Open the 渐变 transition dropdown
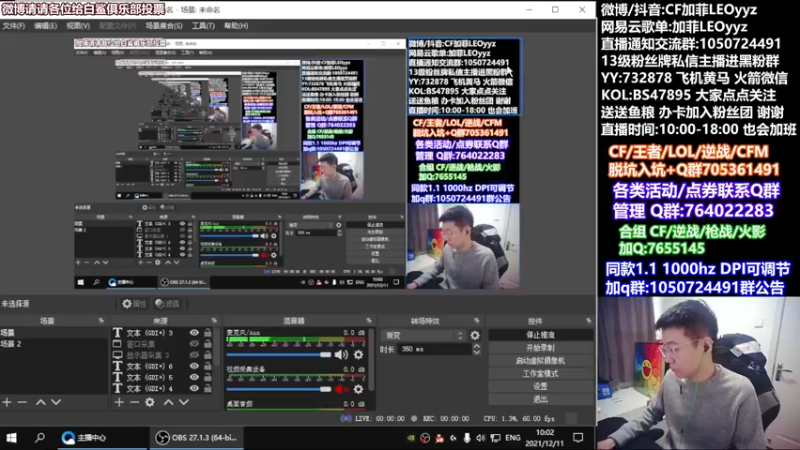This screenshot has width=800, height=450. point(423,335)
